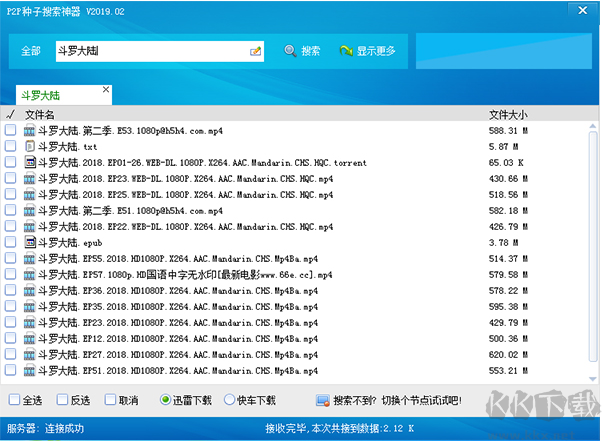Screen dimensions: 602x442
Task: Click the video icon of EP35.2018 row
Action: 30,306
